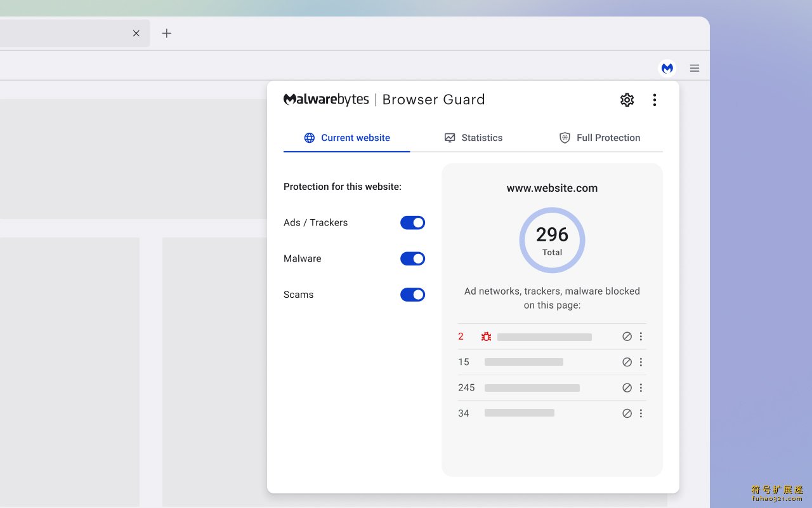Open Browser Guard's three-dot more menu

point(654,100)
